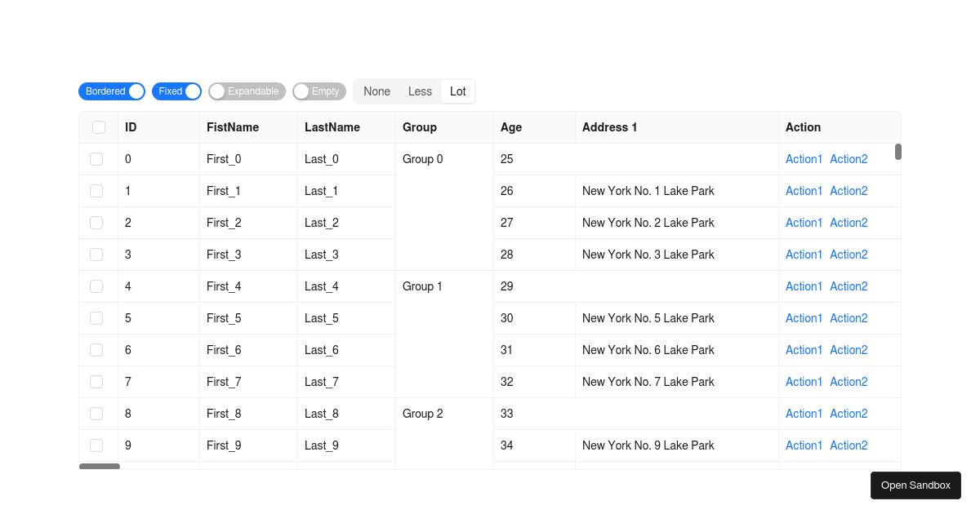The height and width of the screenshot is (514, 980).
Task: Open Action1 for the First_5 row
Action: pos(804,318)
